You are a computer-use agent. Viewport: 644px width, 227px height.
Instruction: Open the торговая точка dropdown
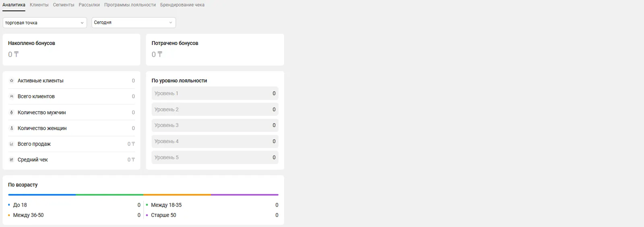click(x=45, y=23)
